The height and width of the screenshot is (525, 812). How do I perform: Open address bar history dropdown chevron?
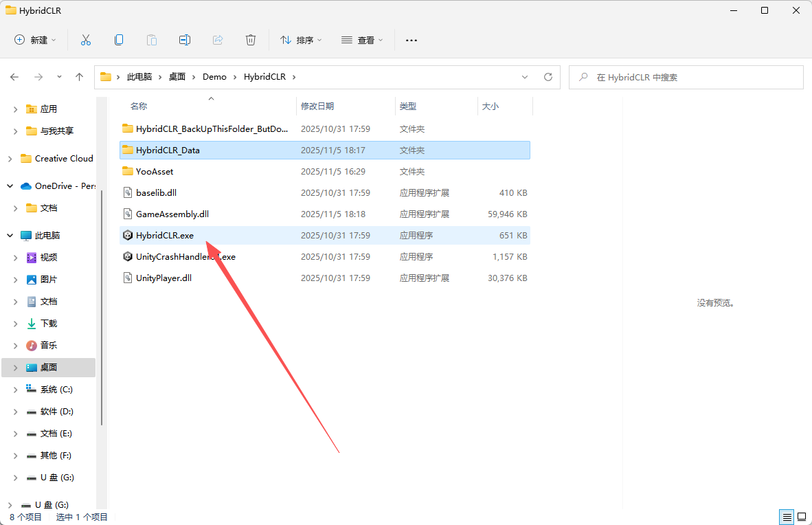[x=525, y=77]
